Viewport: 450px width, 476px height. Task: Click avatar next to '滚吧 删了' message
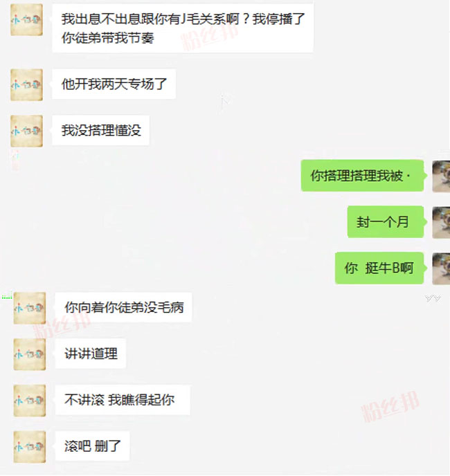tap(30, 446)
